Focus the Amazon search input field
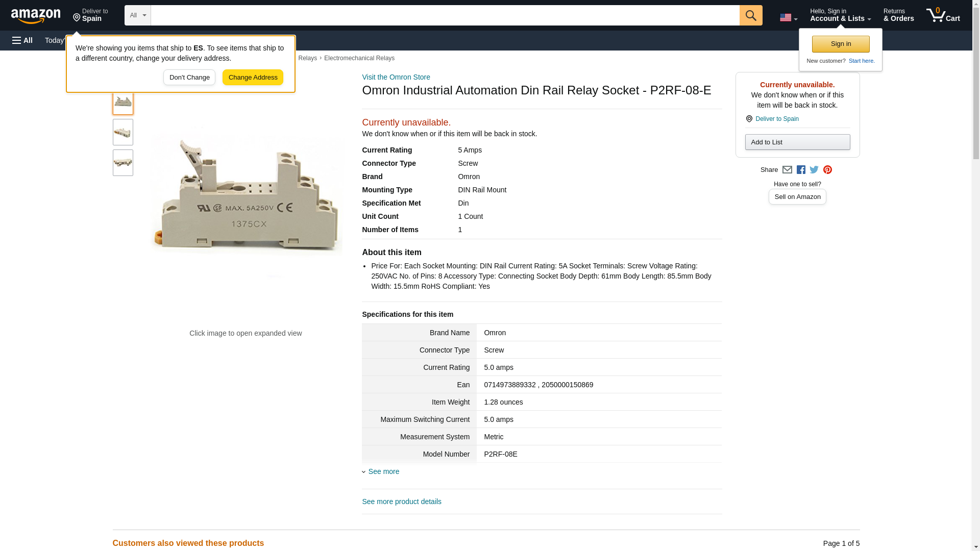Screen dimensions: 980x551 click(x=444, y=15)
